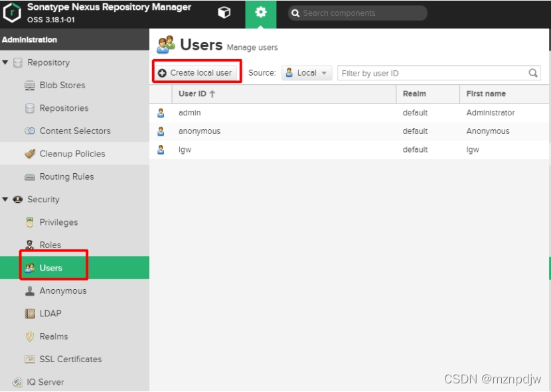Open Anonymous settings in the sidebar
This screenshot has width=551, height=392.
point(63,291)
